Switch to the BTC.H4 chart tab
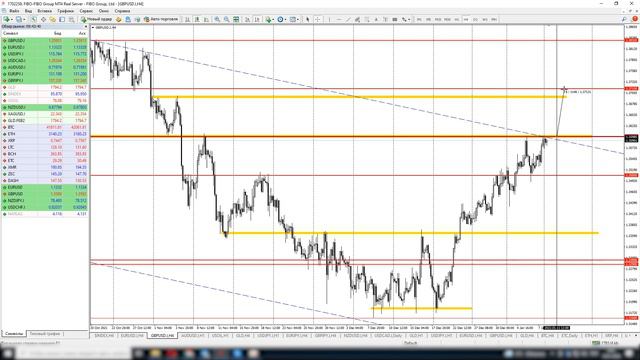Screen dimensions: 640x360 [x=547, y=336]
